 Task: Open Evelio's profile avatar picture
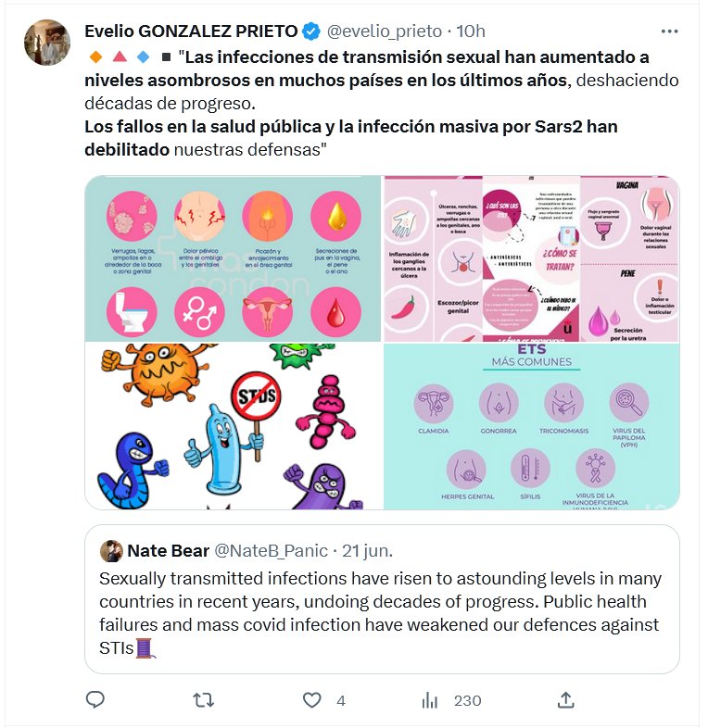point(46,43)
